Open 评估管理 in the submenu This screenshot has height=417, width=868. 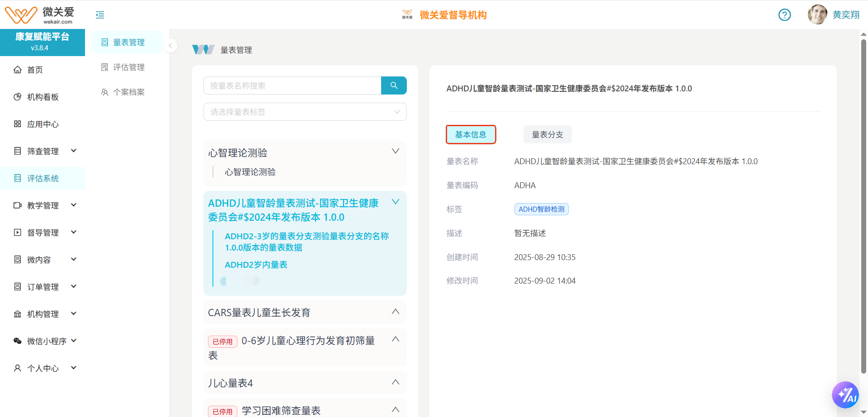[128, 67]
